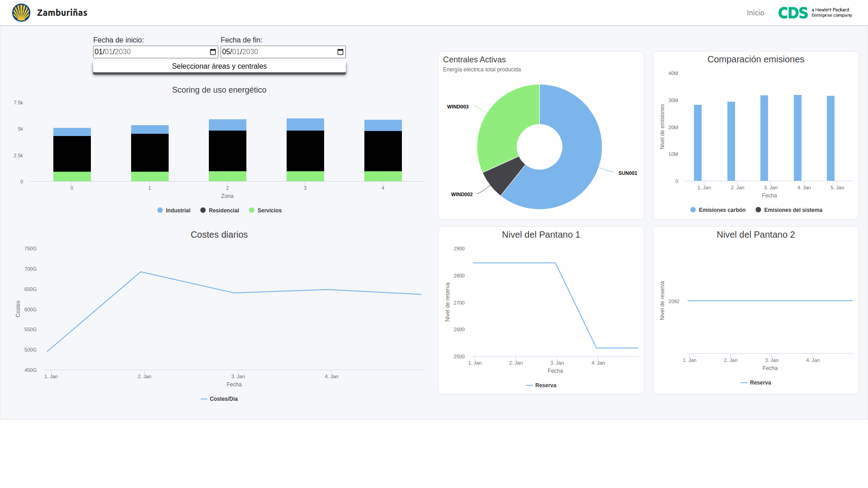Image resolution: width=868 pixels, height=488 pixels.
Task: Toggle Reserva legend under Nivel del Pantano 1
Action: click(541, 385)
